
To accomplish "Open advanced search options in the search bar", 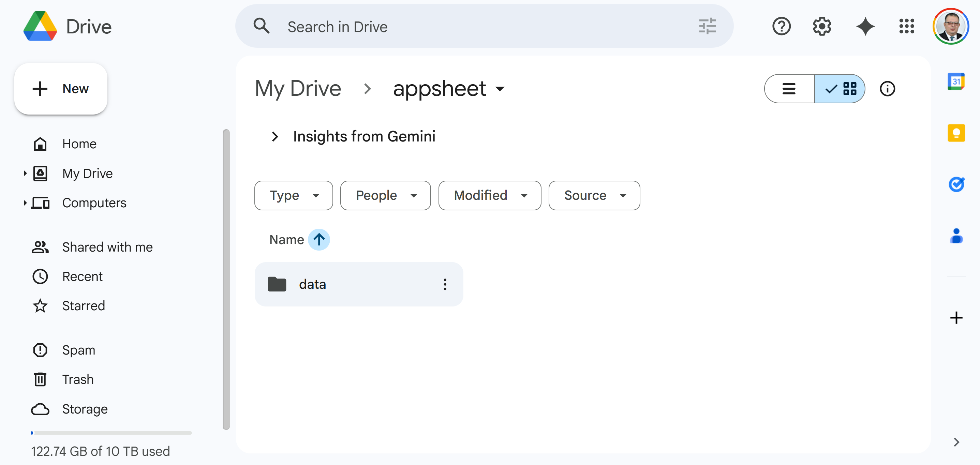I will coord(707,26).
